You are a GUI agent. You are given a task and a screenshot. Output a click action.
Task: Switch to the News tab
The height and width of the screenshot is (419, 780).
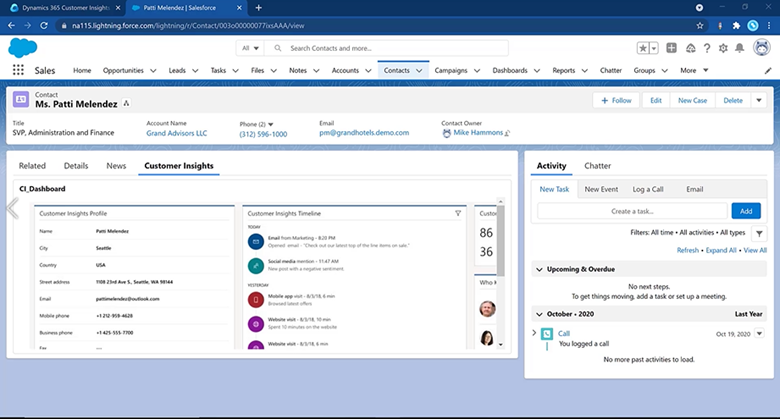(116, 166)
